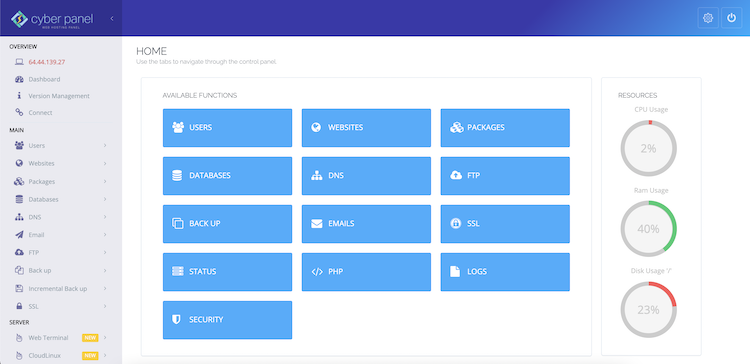Expand the Web Terminal server menu
The width and height of the screenshot is (750, 364).
[105, 338]
